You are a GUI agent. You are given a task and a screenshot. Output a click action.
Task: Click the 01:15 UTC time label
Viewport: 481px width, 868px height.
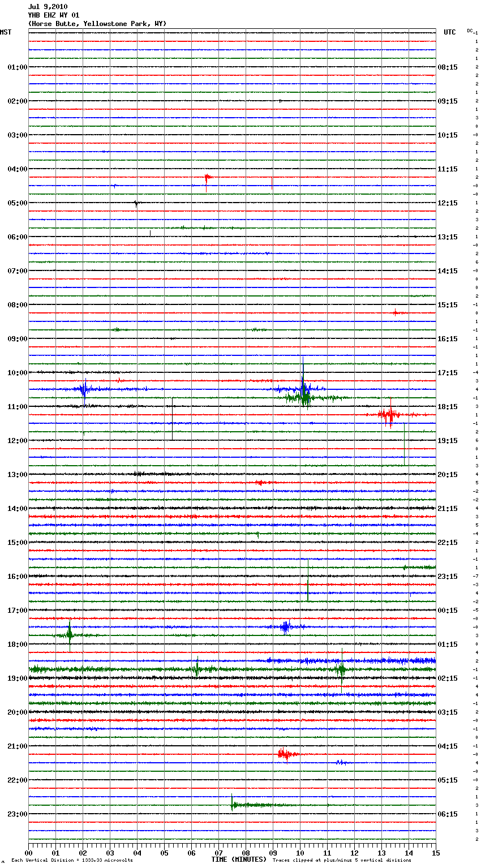point(448,644)
